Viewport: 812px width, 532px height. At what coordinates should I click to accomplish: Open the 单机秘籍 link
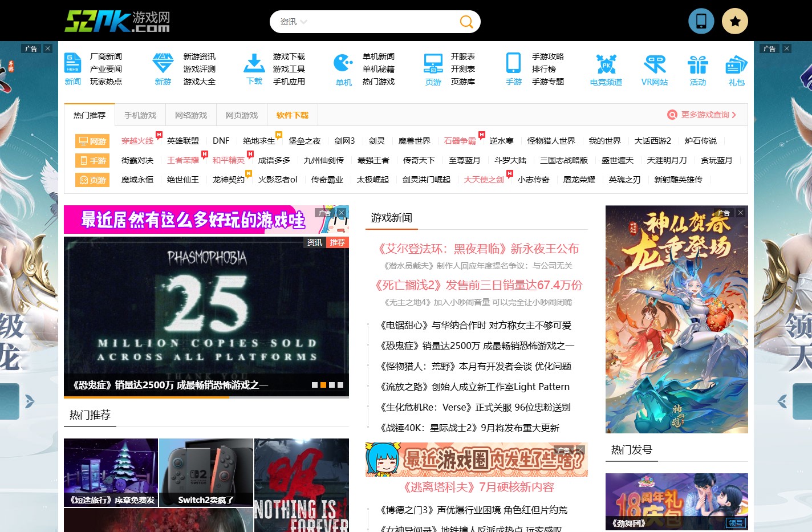click(x=379, y=69)
